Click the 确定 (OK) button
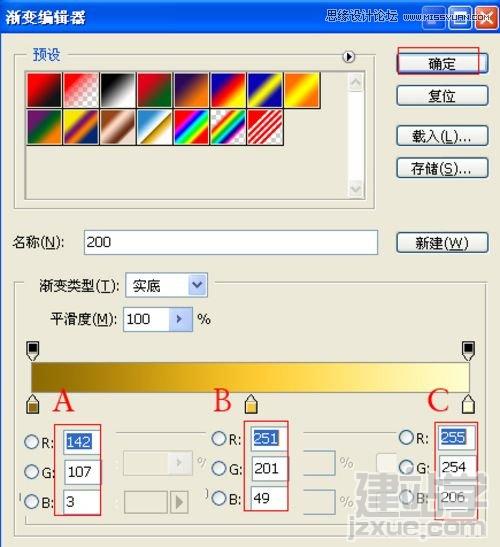Viewport: 500px width, 547px height. [x=442, y=63]
